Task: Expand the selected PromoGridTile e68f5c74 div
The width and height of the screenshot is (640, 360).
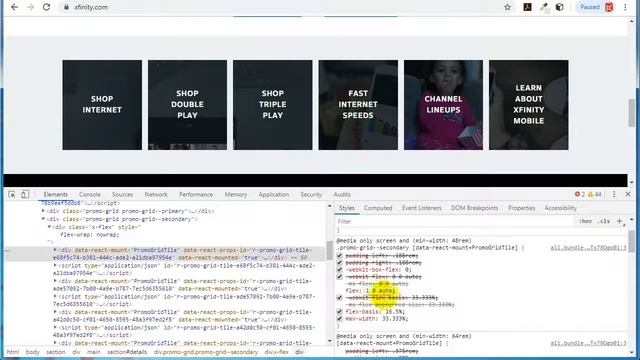Action: pyautogui.click(x=55, y=250)
